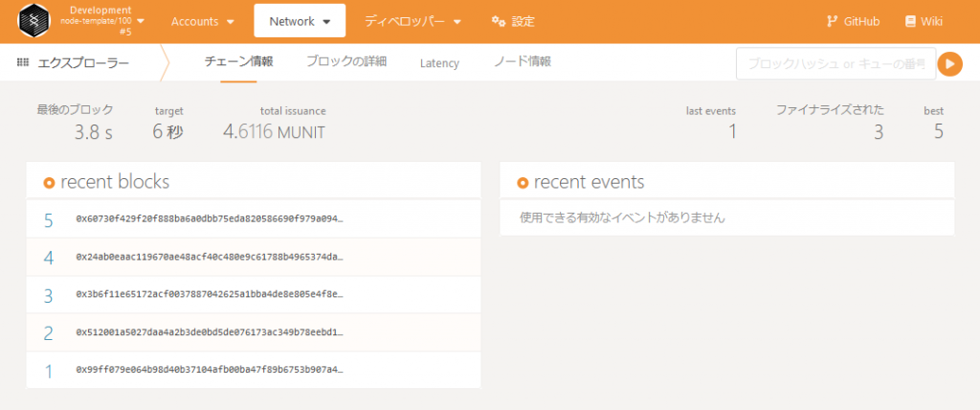
Task: Switch to the ブロックの詳細 tab
Action: (x=346, y=62)
